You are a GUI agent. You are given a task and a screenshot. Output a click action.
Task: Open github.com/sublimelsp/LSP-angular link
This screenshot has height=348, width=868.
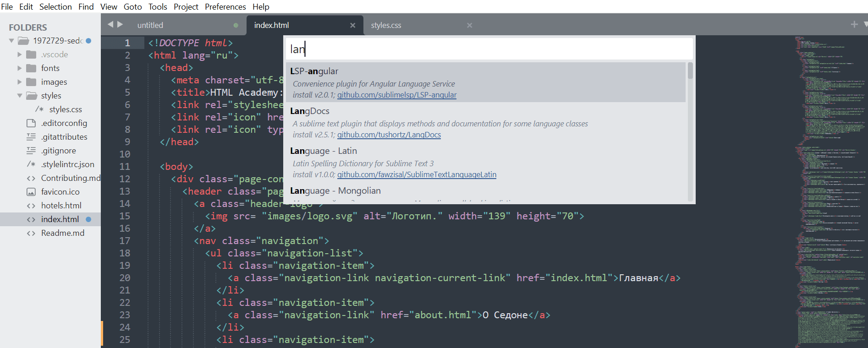tap(397, 95)
